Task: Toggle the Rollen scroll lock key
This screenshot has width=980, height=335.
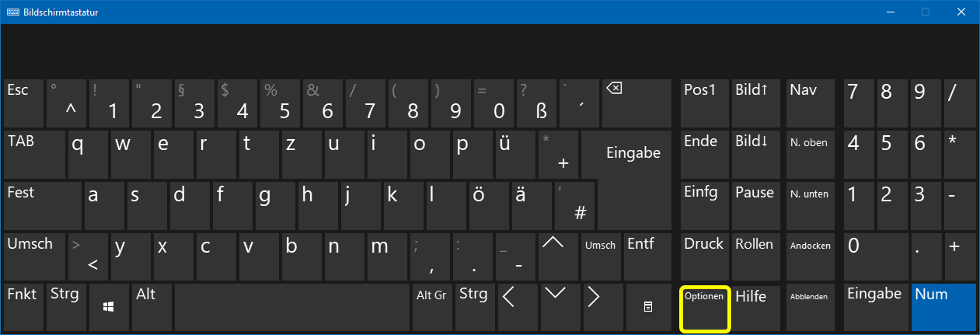Action: (x=755, y=256)
